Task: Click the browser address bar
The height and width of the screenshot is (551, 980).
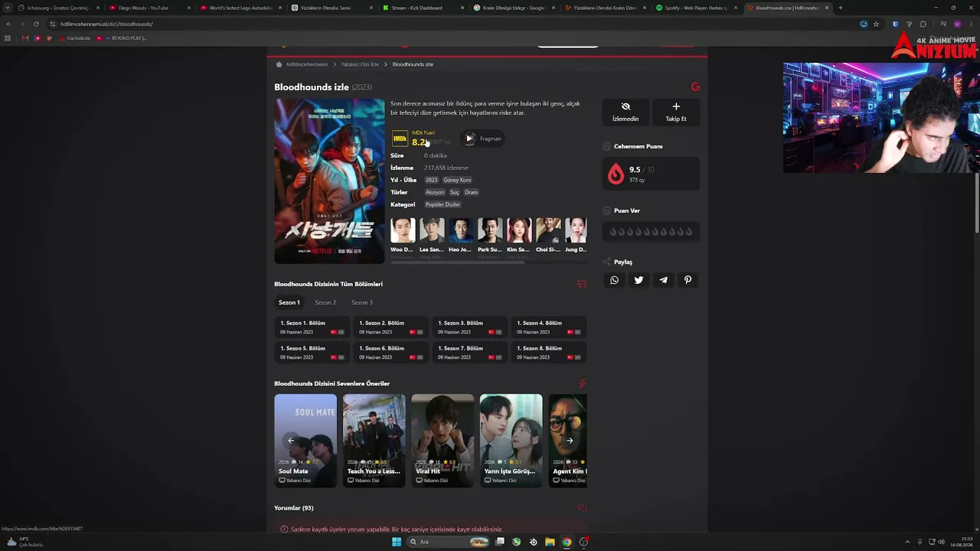Action: 456,24
